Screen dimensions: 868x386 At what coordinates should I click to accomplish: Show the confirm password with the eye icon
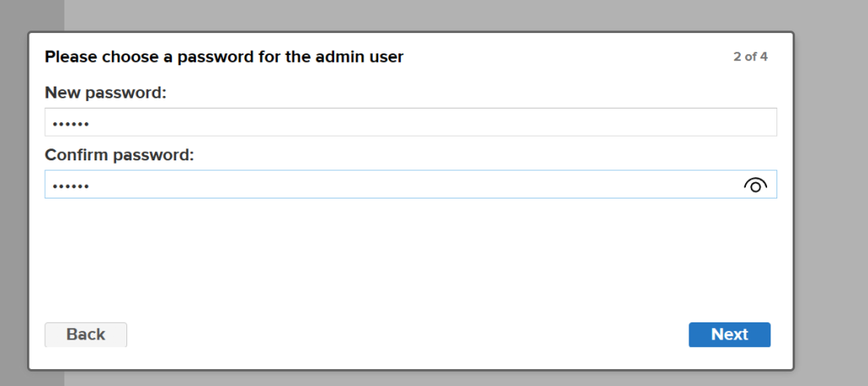[x=754, y=185]
